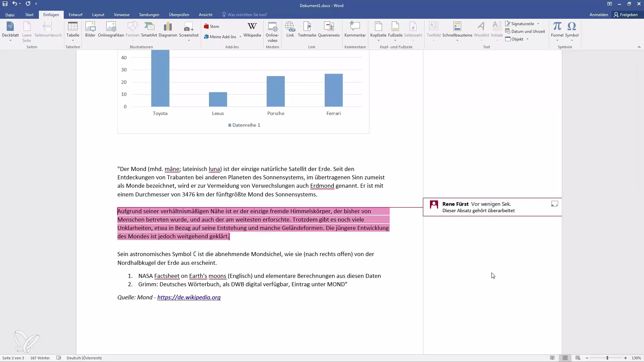
Task: Insert a Querverweis cross-reference
Action: click(x=329, y=29)
